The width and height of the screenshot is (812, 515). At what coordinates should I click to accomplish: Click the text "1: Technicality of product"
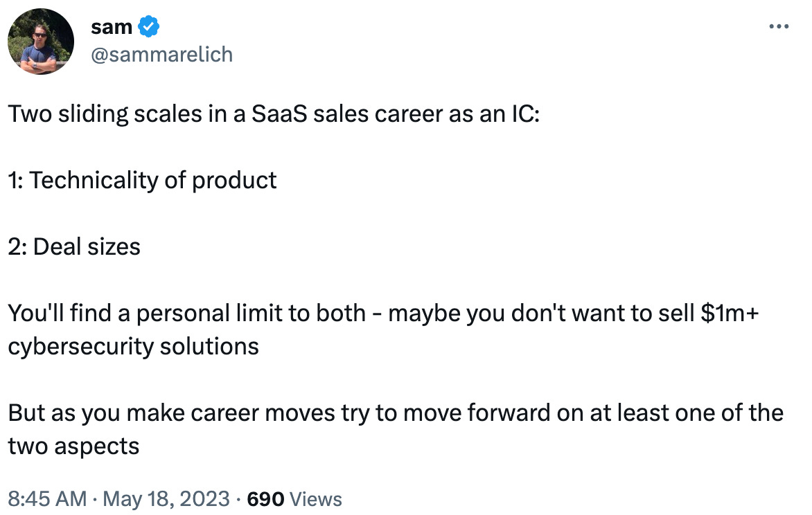point(142,180)
